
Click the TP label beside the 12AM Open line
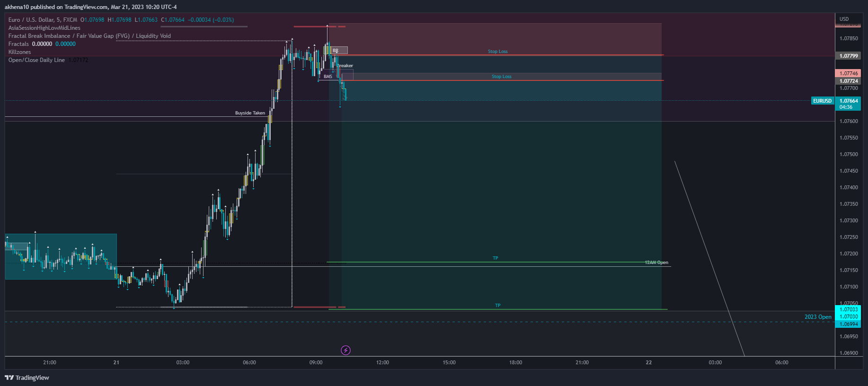coord(496,258)
